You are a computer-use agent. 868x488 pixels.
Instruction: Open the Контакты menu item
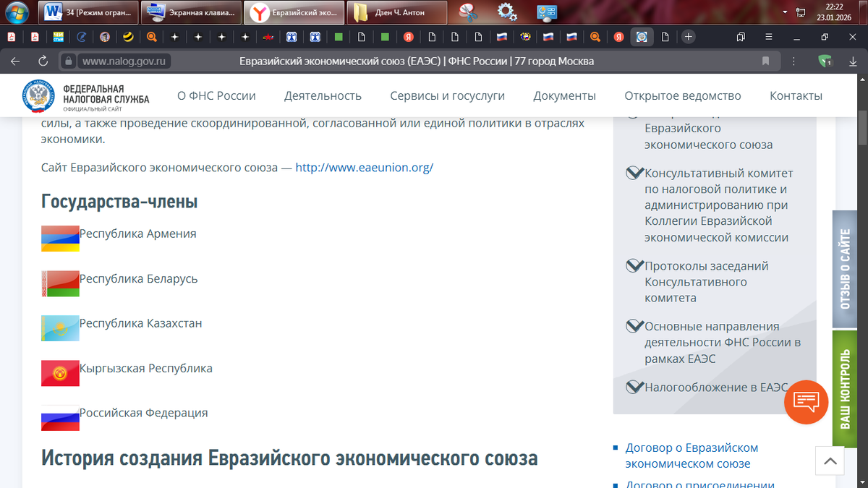click(796, 96)
